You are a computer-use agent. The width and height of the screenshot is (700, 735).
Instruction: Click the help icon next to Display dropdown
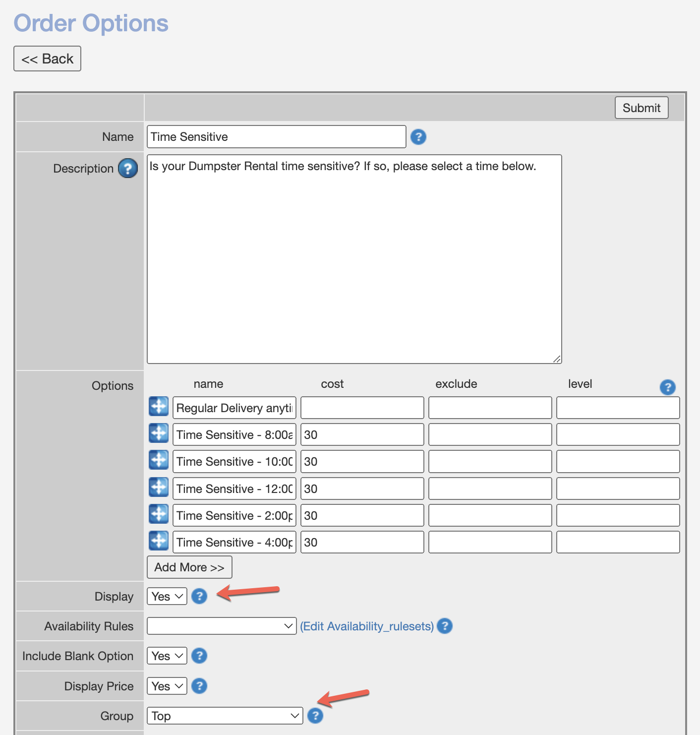click(199, 596)
